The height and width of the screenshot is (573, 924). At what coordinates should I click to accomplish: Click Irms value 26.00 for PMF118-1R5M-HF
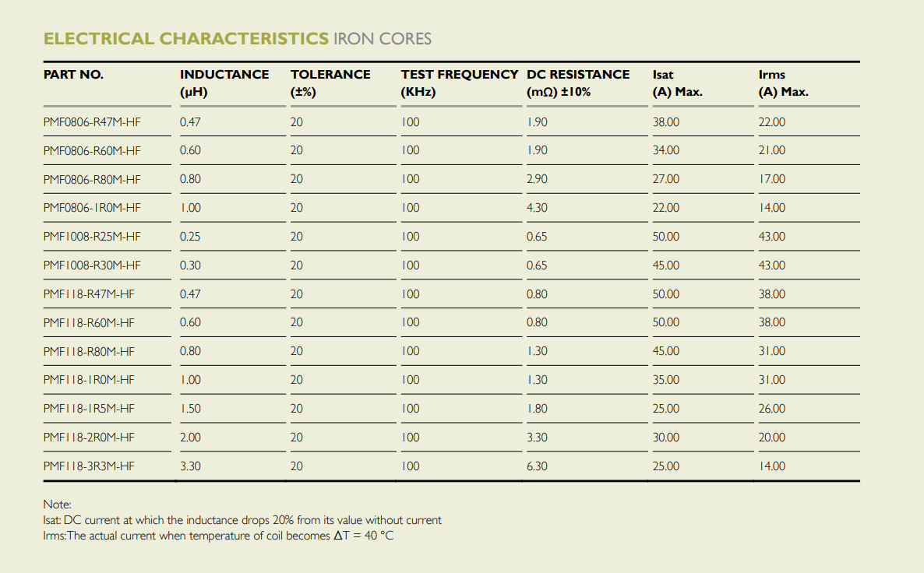[772, 409]
